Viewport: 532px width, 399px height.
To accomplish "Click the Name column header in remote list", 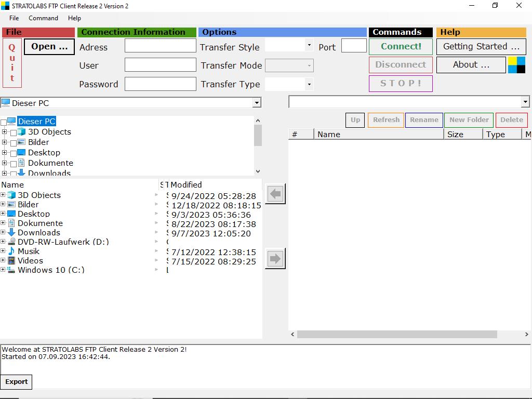I will [379, 135].
